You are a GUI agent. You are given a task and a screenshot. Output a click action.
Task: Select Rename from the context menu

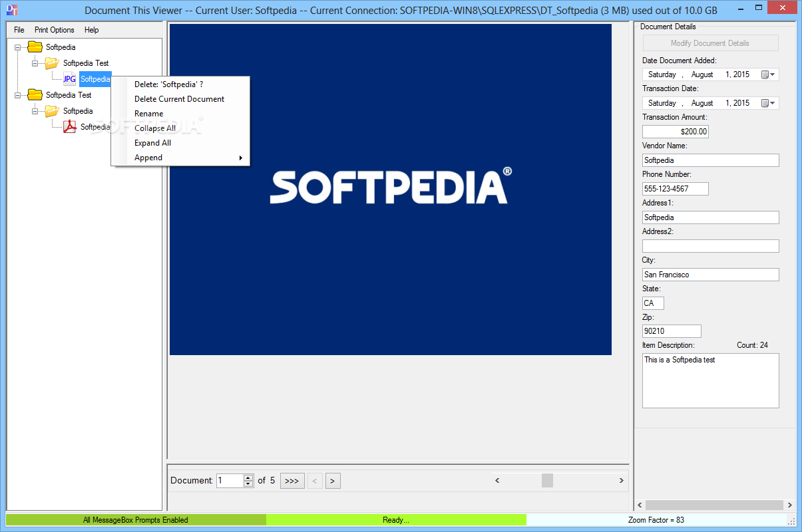tap(181, 114)
